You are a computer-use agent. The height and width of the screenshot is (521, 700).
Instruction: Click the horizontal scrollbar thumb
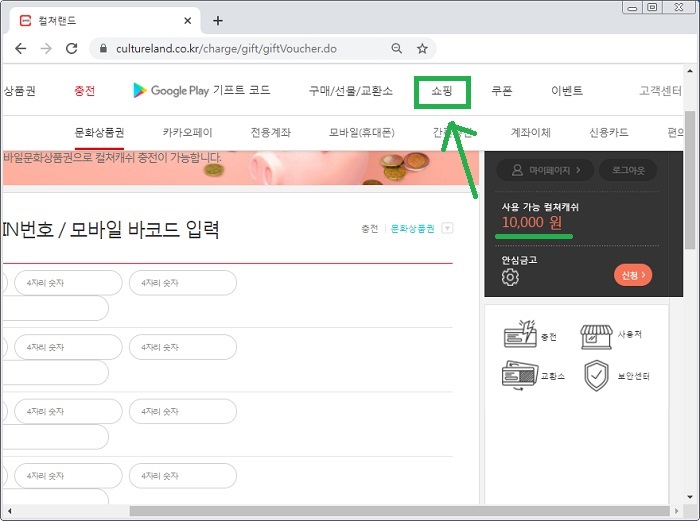coord(399,511)
